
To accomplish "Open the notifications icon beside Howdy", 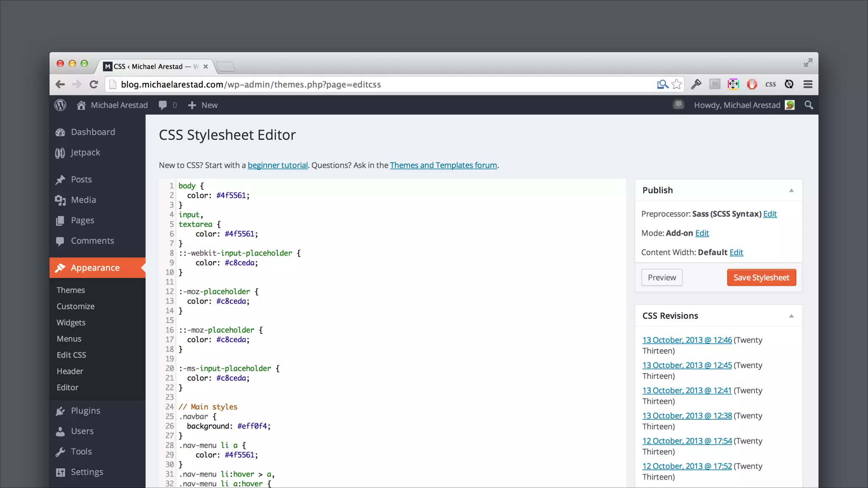I will point(679,105).
